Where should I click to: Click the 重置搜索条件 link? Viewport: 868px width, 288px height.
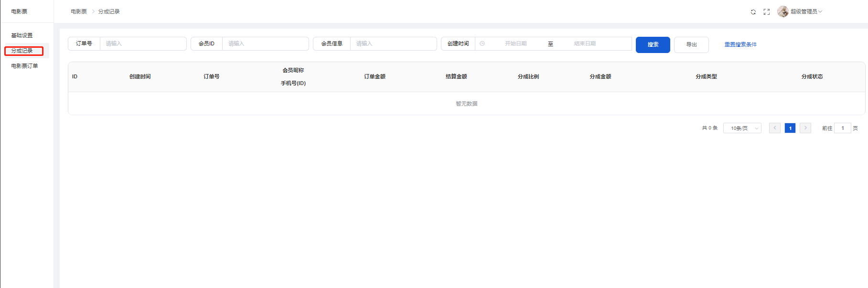pyautogui.click(x=740, y=44)
